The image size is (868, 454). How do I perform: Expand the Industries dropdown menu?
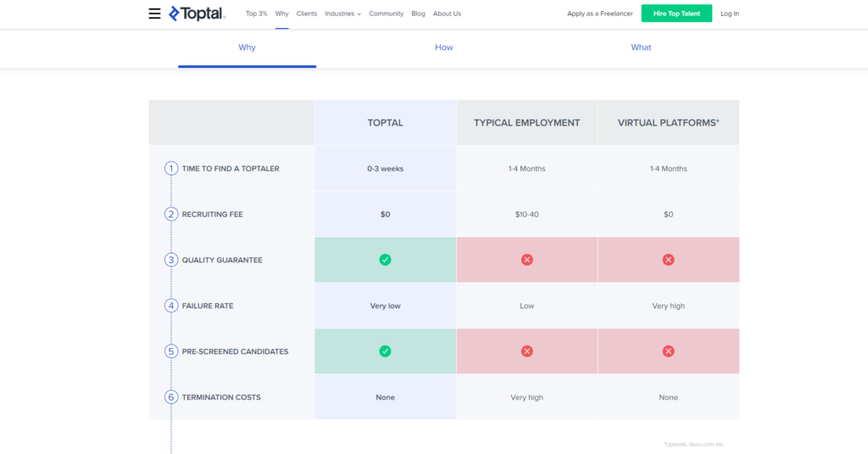(x=342, y=14)
